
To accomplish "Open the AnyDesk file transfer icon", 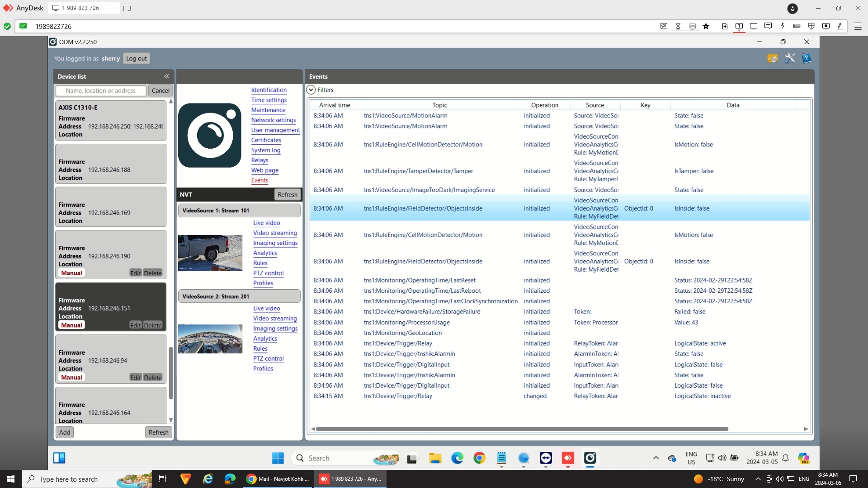I will (725, 26).
